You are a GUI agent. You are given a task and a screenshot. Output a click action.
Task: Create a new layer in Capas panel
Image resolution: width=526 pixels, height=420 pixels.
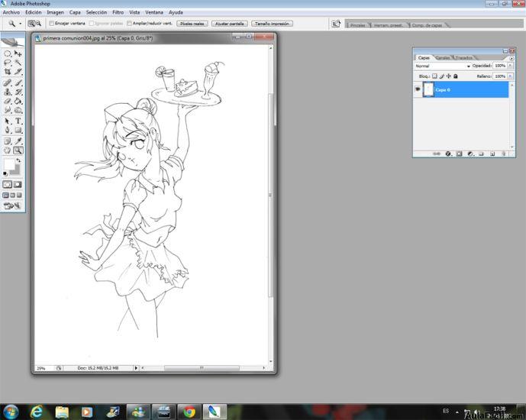(492, 153)
